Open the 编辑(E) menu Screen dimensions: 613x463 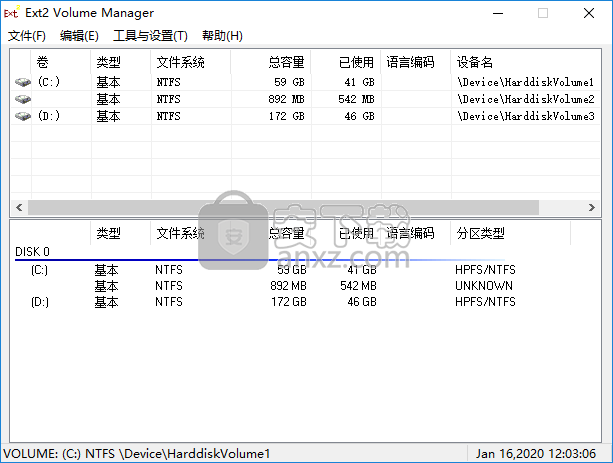tap(79, 36)
